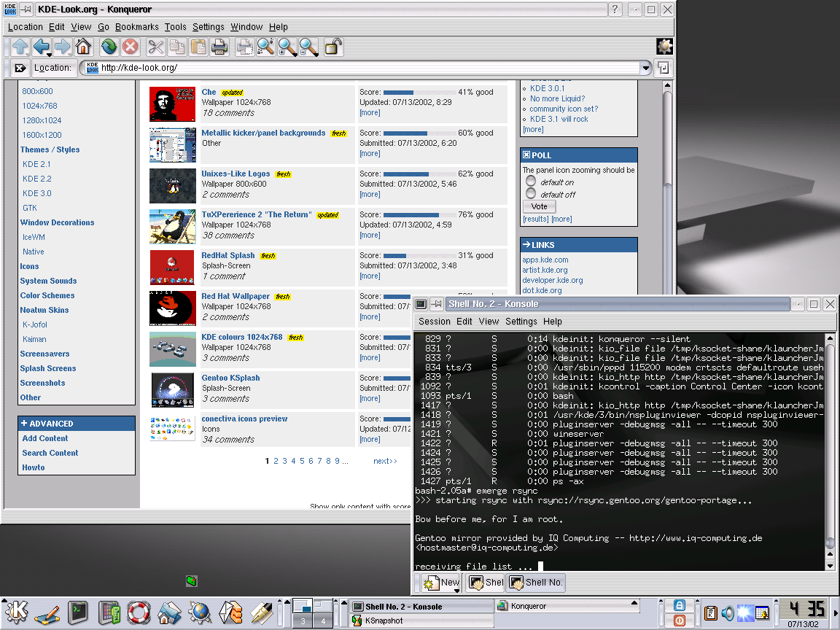Open the Back button history arrow
The image size is (840, 630).
[x=49, y=55]
